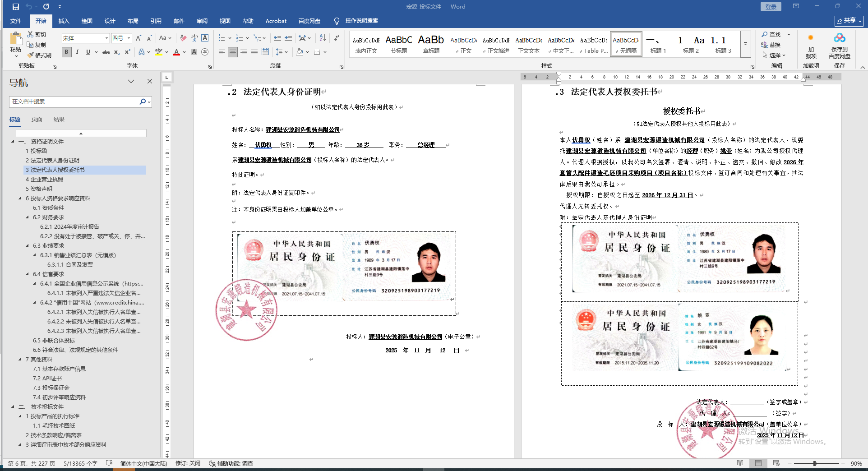Screen dimensions: 868x471
Task: Click the repeat/redo icon in the title bar
Action: tap(46, 7)
